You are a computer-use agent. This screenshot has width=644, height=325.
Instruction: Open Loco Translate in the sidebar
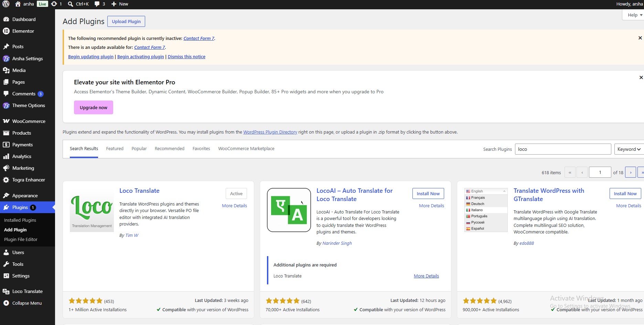(28, 291)
